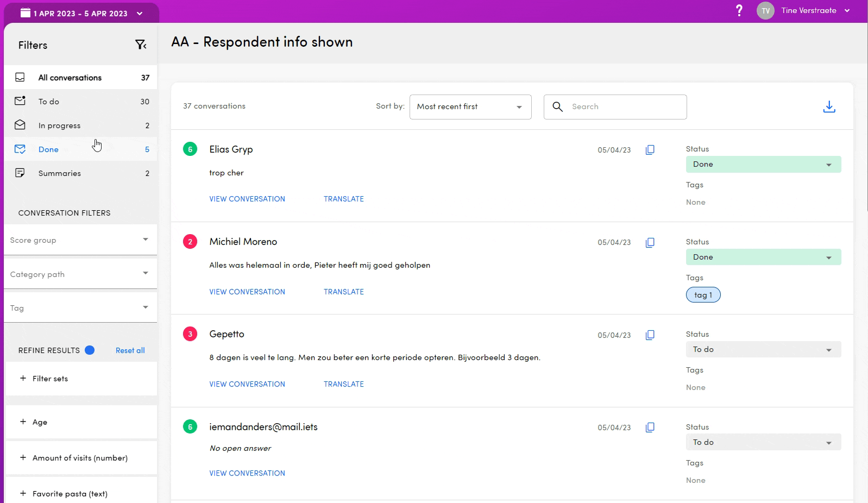
Task: Click the TV user avatar
Action: (x=765, y=11)
